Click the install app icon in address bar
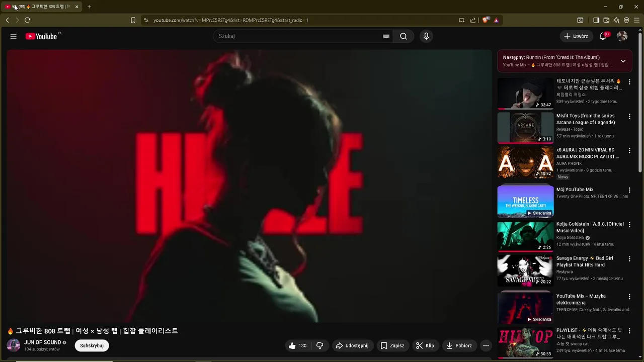 click(x=461, y=20)
